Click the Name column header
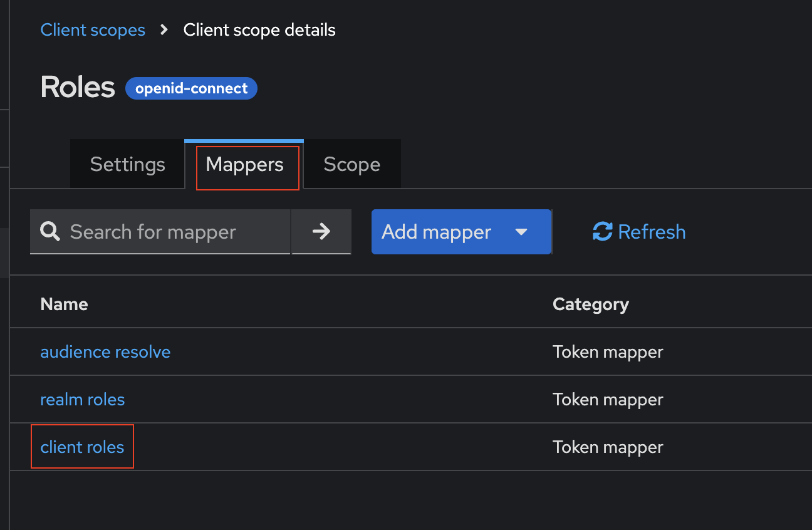The width and height of the screenshot is (812, 530). tap(64, 304)
